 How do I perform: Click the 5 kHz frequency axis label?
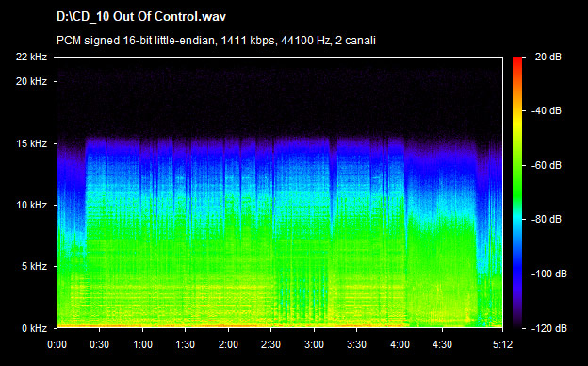click(34, 267)
